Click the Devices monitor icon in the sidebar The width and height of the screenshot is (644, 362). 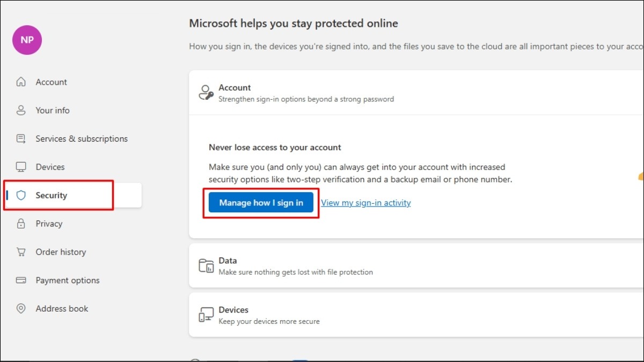[x=21, y=167]
